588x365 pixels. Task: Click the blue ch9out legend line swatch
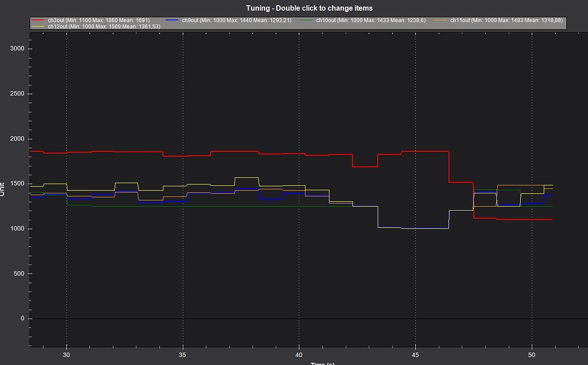(x=172, y=20)
